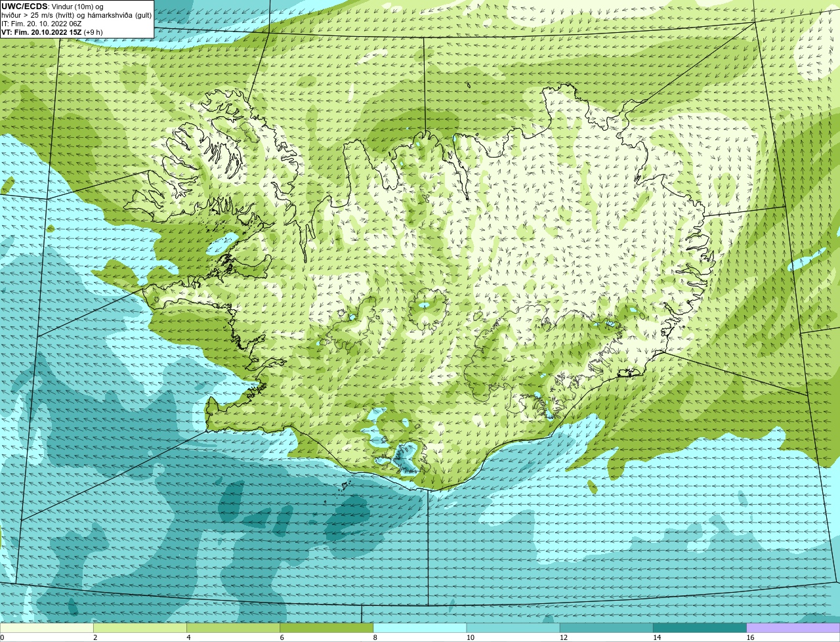Click the 8–10 m/s pale cyan legend swatch

tap(420, 628)
